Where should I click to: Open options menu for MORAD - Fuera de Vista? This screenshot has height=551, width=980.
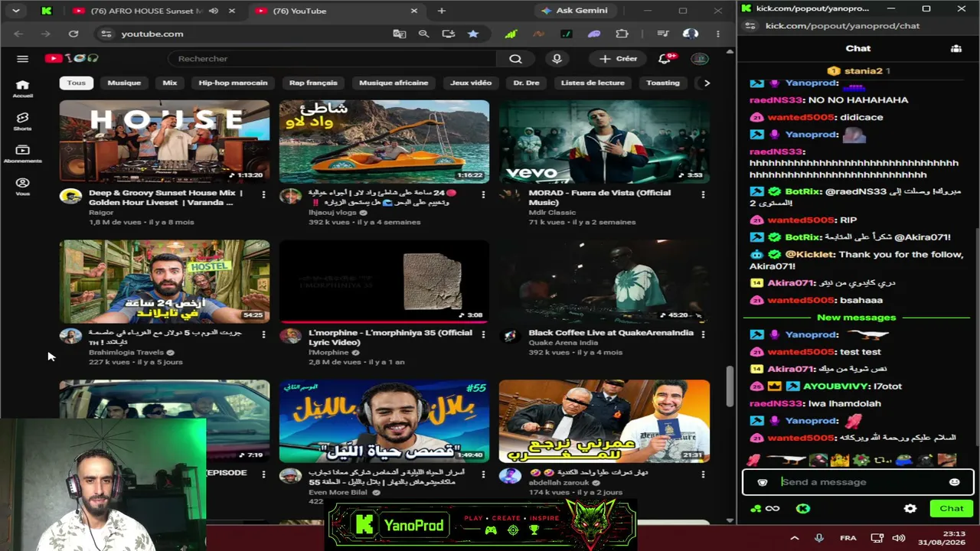click(703, 195)
